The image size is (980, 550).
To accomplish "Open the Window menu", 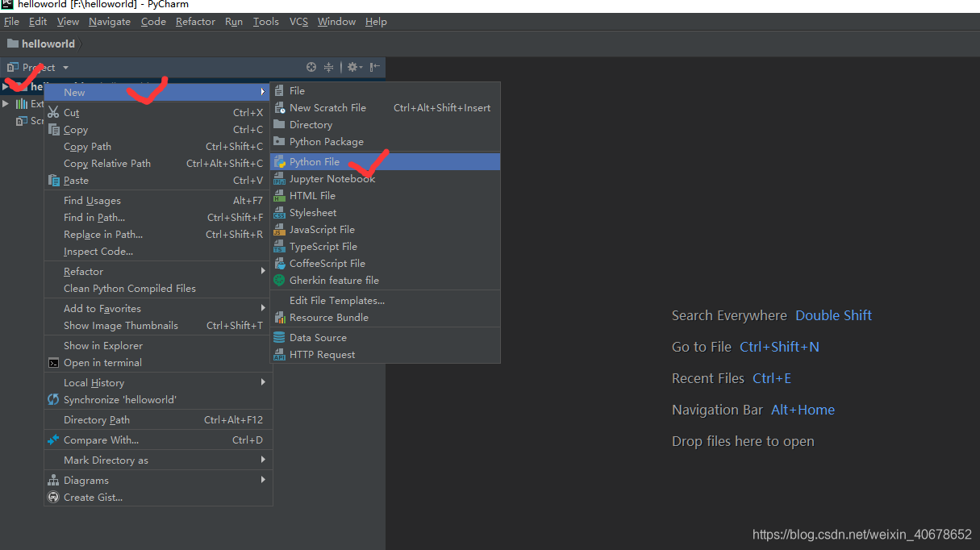I will tap(336, 22).
